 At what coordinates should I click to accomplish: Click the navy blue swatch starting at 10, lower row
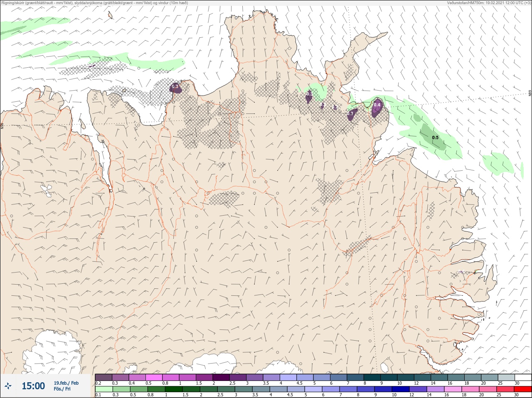pyautogui.click(x=401, y=389)
